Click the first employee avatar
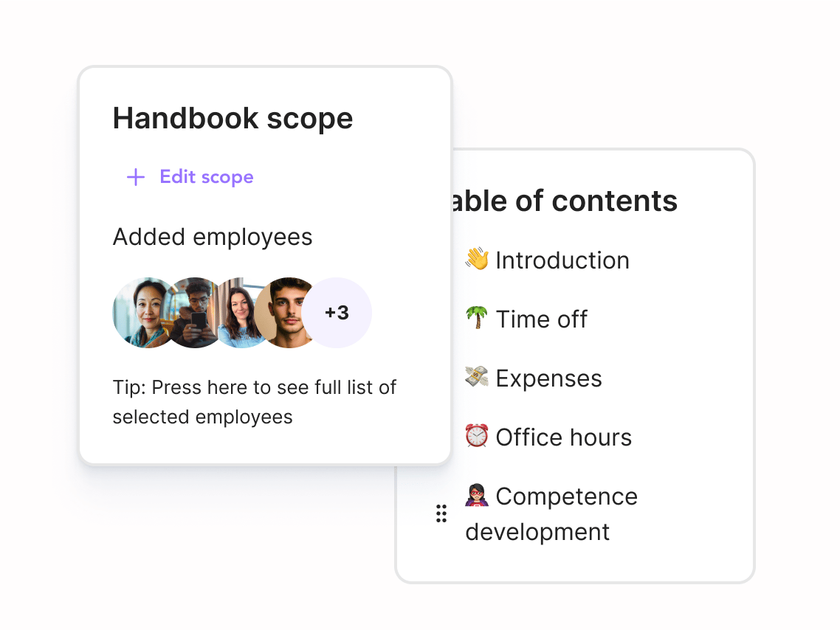Viewport: 840px width, 630px height. point(145,313)
